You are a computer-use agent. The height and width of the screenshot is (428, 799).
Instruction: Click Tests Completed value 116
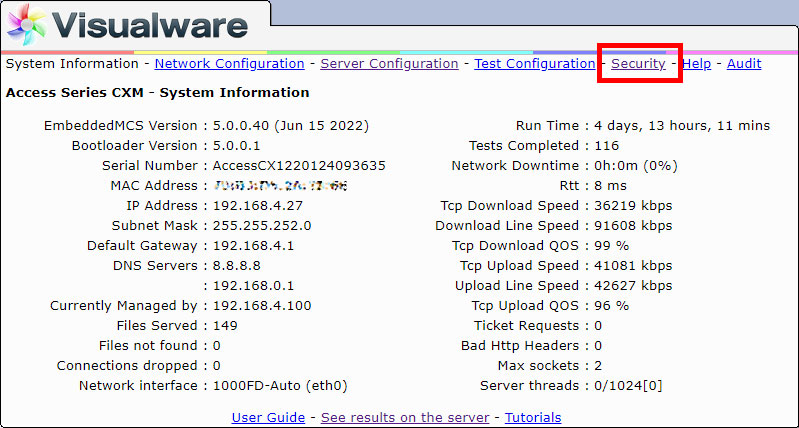[x=607, y=146]
